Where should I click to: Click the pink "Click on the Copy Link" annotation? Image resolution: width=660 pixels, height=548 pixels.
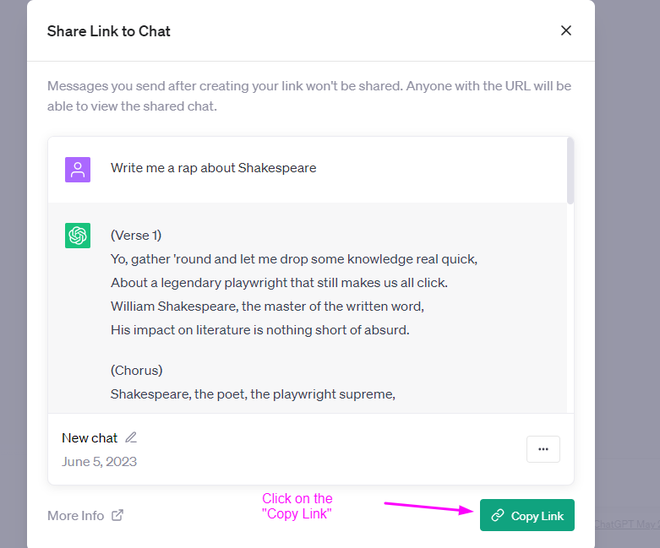point(297,506)
